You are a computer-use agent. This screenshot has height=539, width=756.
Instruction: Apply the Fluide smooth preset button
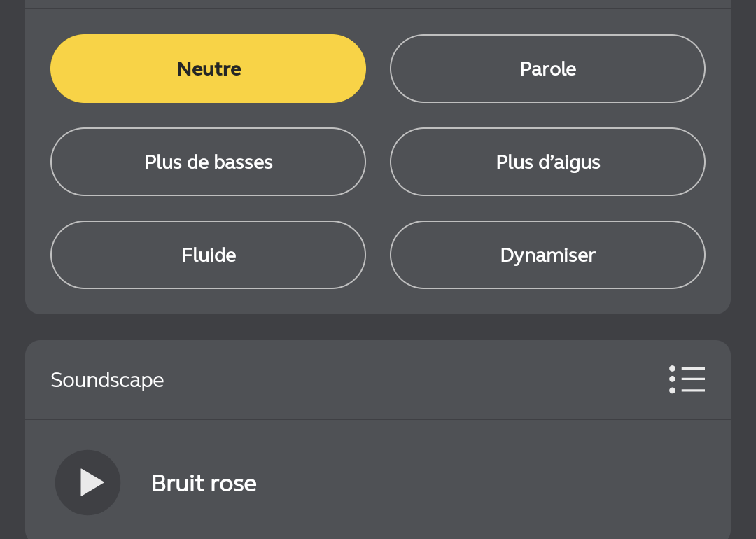click(209, 255)
